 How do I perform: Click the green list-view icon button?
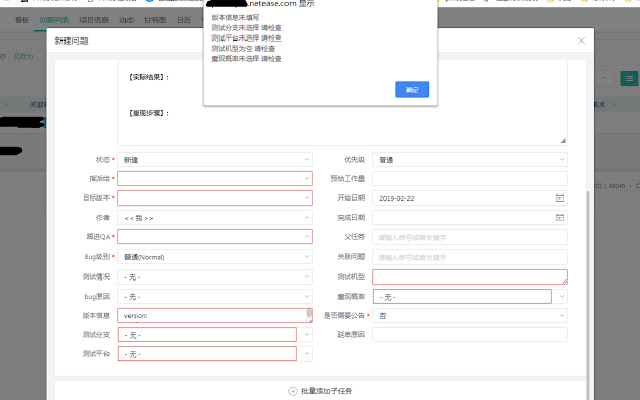click(x=629, y=78)
